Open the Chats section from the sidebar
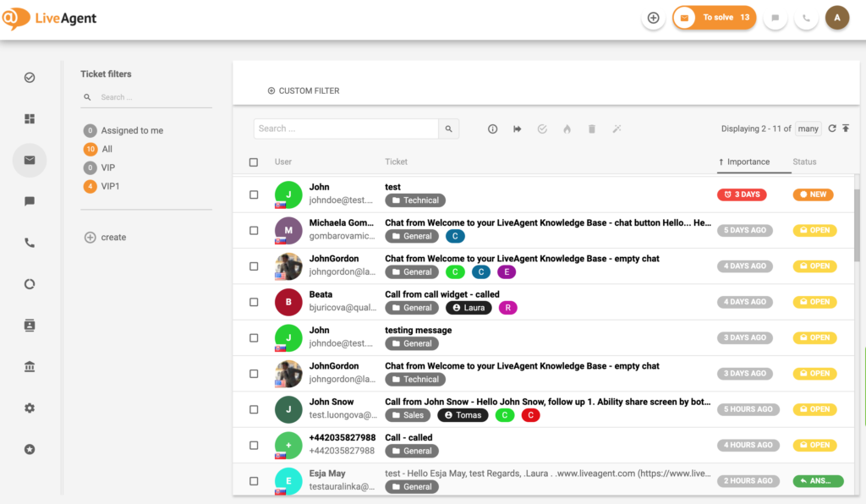 tap(30, 201)
